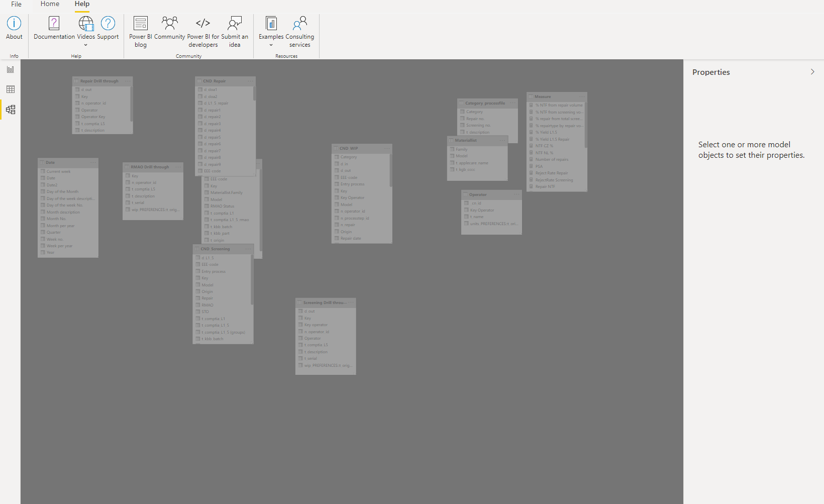Click the Measure table scrollbar
This screenshot has width=824, height=504.
[x=586, y=125]
